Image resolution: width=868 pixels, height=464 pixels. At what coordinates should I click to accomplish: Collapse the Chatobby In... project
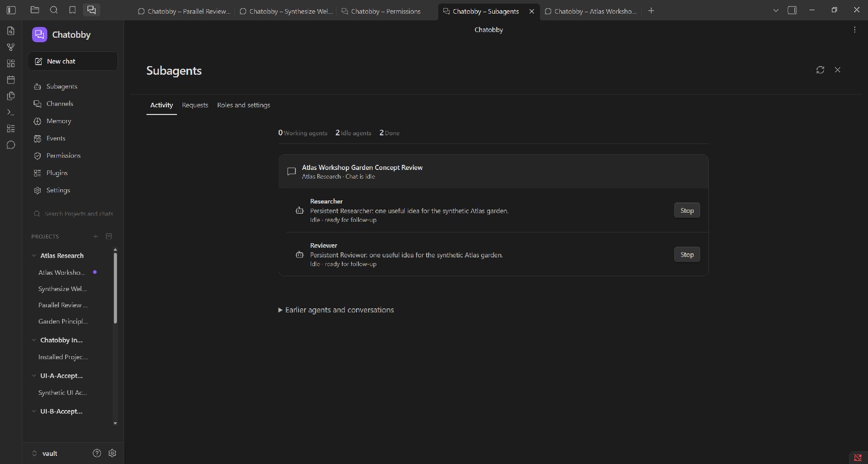coord(34,340)
